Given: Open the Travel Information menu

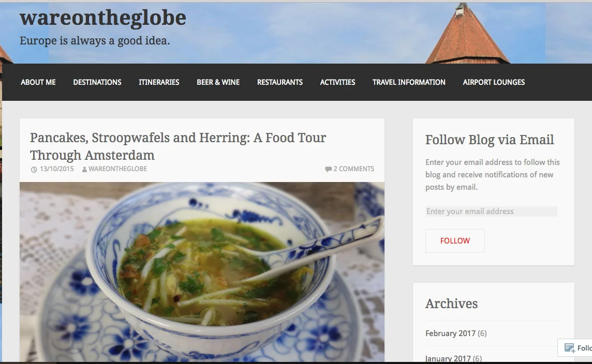Looking at the screenshot, I should pyautogui.click(x=409, y=82).
